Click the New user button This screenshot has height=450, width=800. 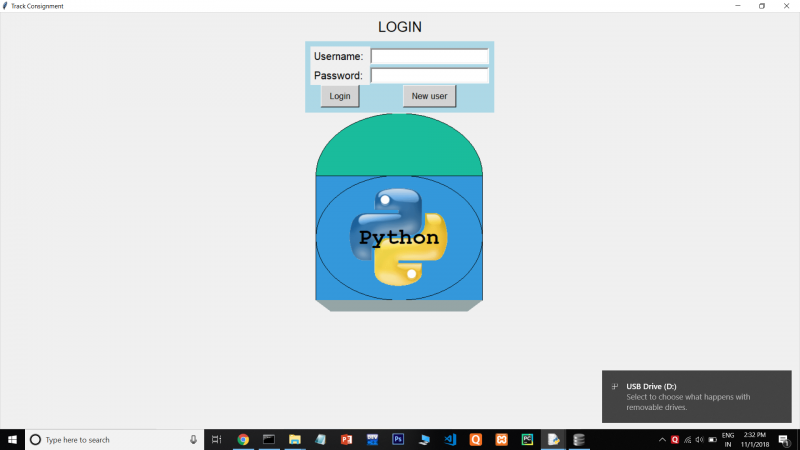click(429, 96)
